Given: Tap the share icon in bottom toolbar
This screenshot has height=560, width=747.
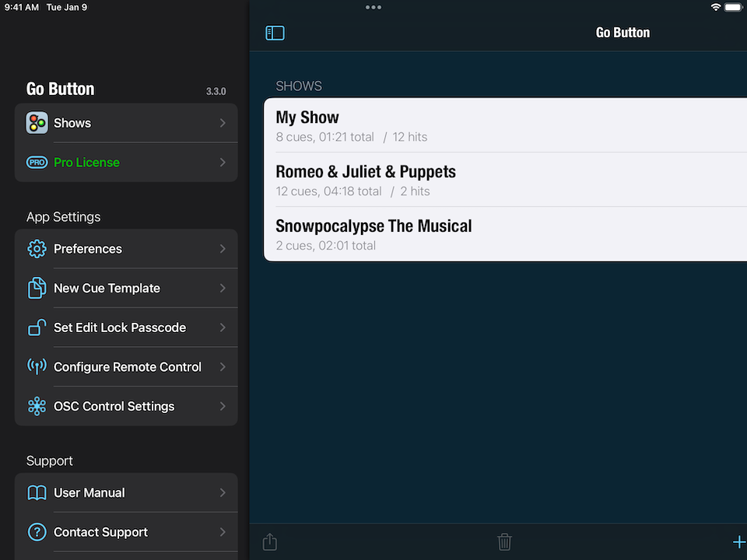Looking at the screenshot, I should click(x=270, y=542).
